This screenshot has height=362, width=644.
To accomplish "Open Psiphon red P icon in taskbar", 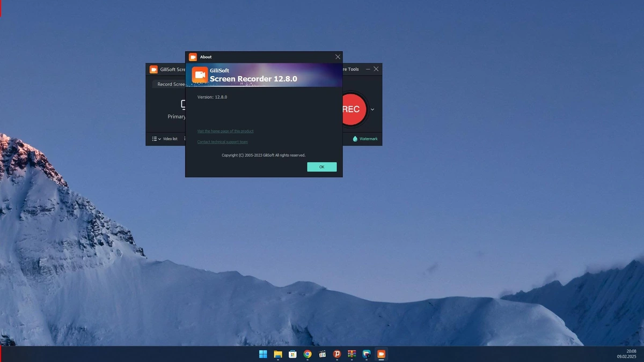I will pos(337,354).
